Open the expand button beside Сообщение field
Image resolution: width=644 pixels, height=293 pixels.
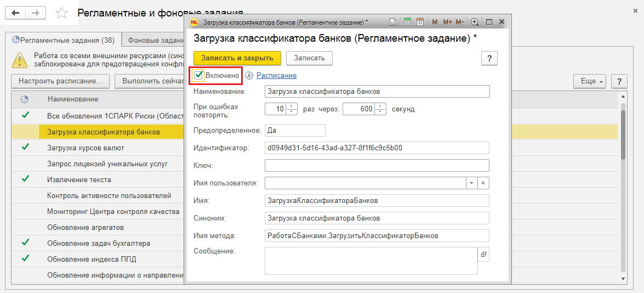coord(483,254)
